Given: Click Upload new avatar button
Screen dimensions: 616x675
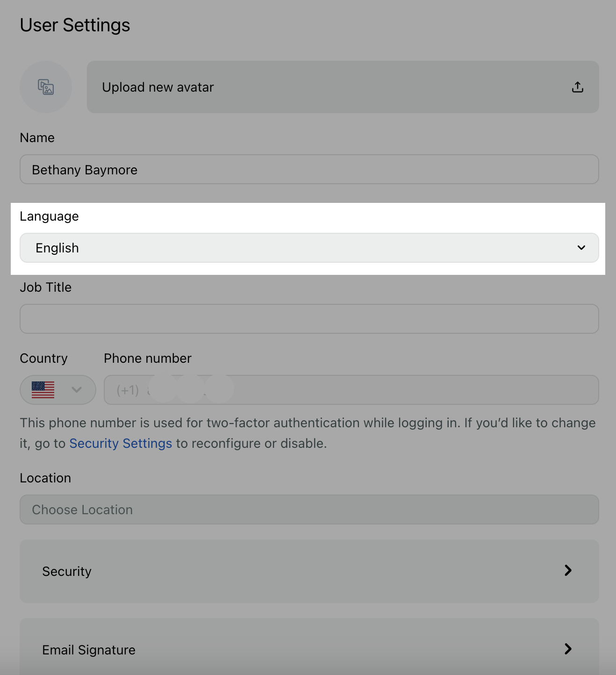Looking at the screenshot, I should click(x=343, y=87).
